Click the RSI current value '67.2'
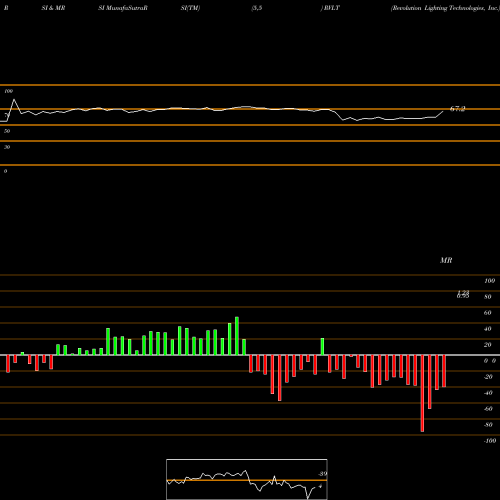The image size is (500, 500). [x=457, y=109]
